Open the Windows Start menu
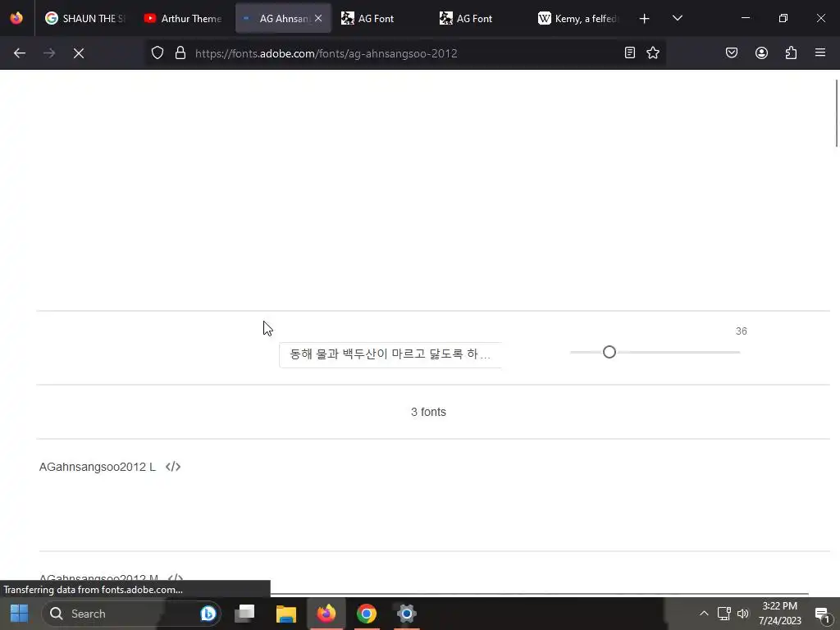840x630 pixels. coord(20,614)
